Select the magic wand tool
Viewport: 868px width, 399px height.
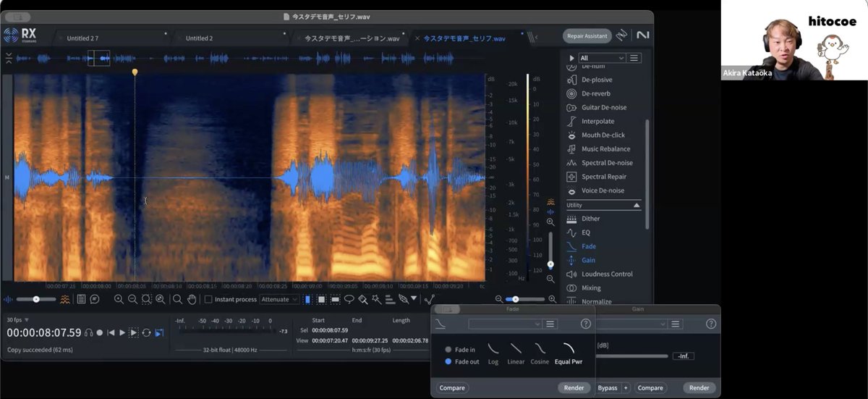[376, 299]
